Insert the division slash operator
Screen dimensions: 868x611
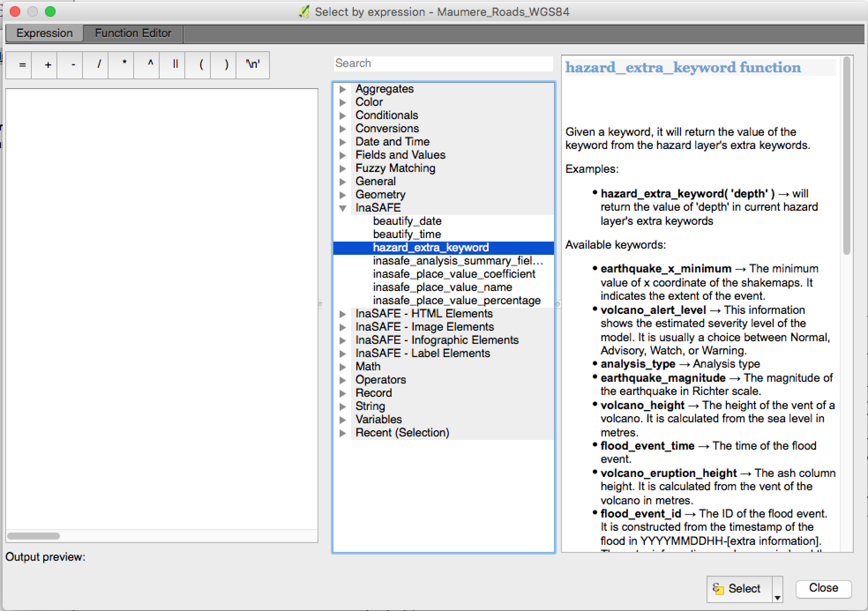pyautogui.click(x=96, y=65)
